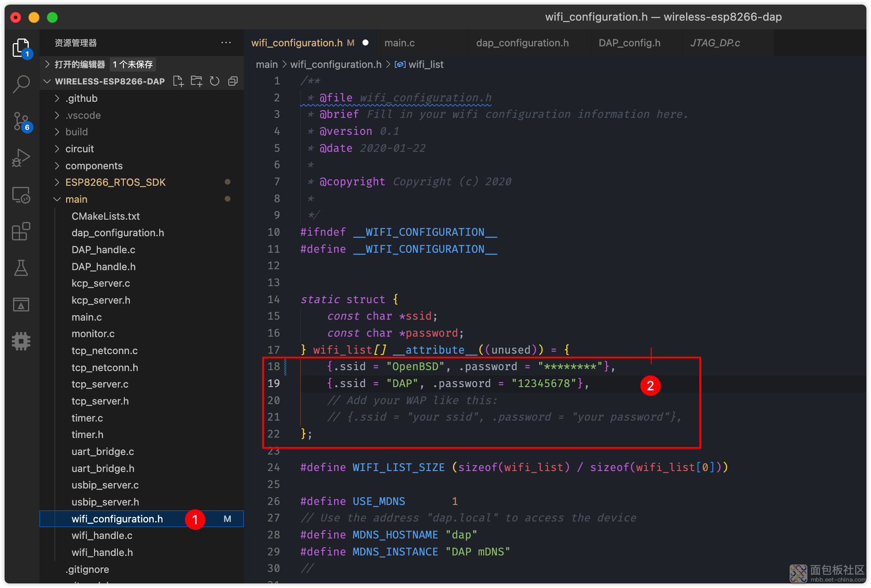This screenshot has height=588, width=871.
Task: Click the MDNS_HOSTNAME "dap" string
Action: pyautogui.click(x=461, y=535)
